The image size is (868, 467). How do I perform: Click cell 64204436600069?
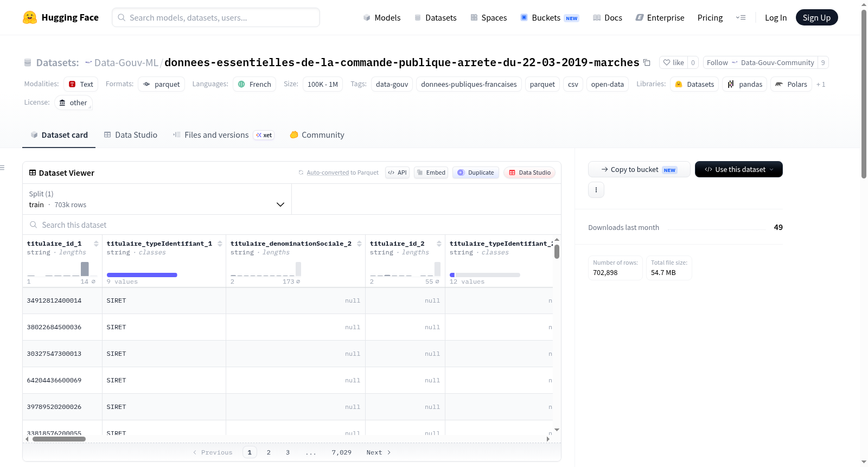pos(62,380)
